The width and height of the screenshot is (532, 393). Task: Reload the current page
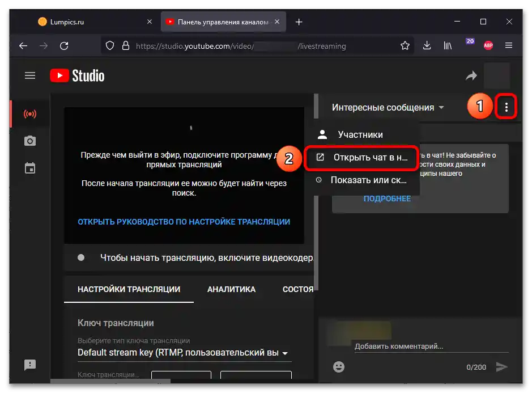pos(64,46)
